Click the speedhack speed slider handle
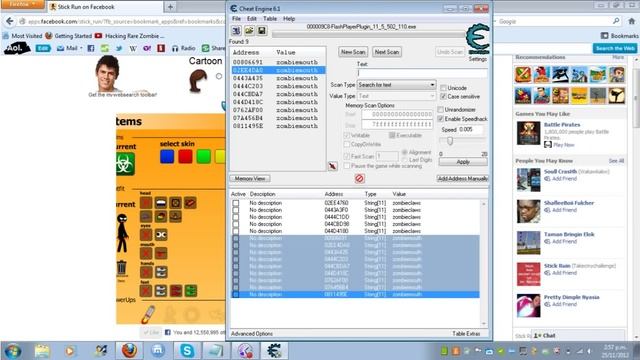The image size is (640, 360). pos(450,141)
